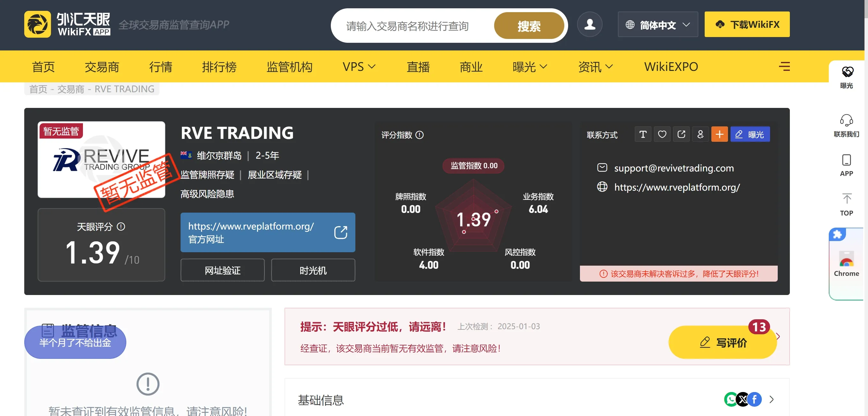This screenshot has width=868, height=416.
Task: Click the 搜索 search button
Action: [529, 26]
